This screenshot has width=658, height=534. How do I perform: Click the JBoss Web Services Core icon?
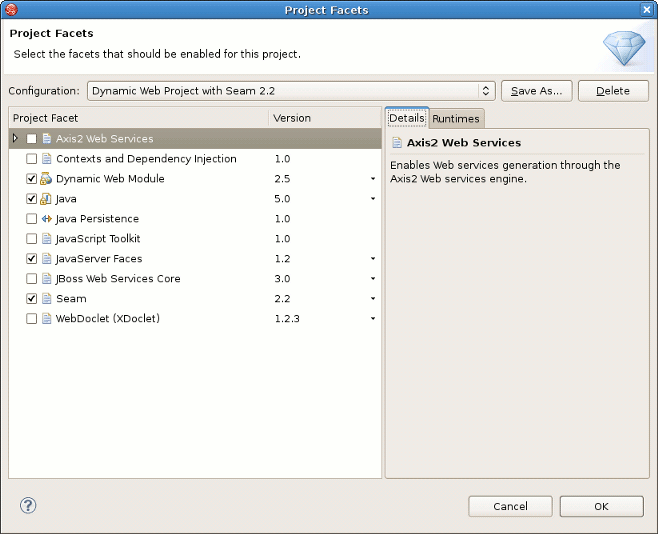coord(46,279)
